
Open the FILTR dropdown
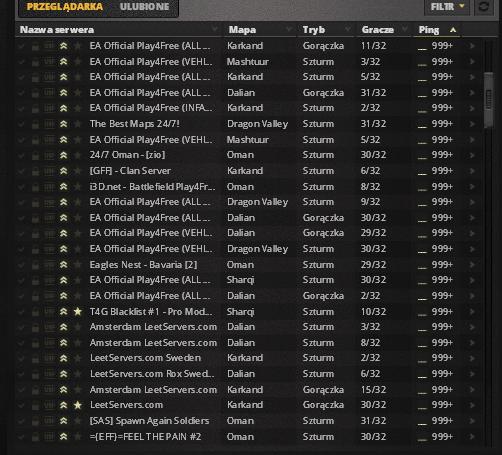point(447,6)
